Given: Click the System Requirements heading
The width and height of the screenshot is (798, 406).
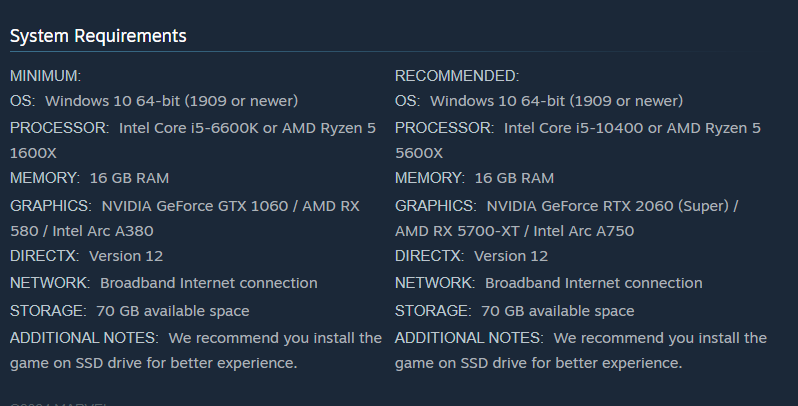Looking at the screenshot, I should click(98, 36).
